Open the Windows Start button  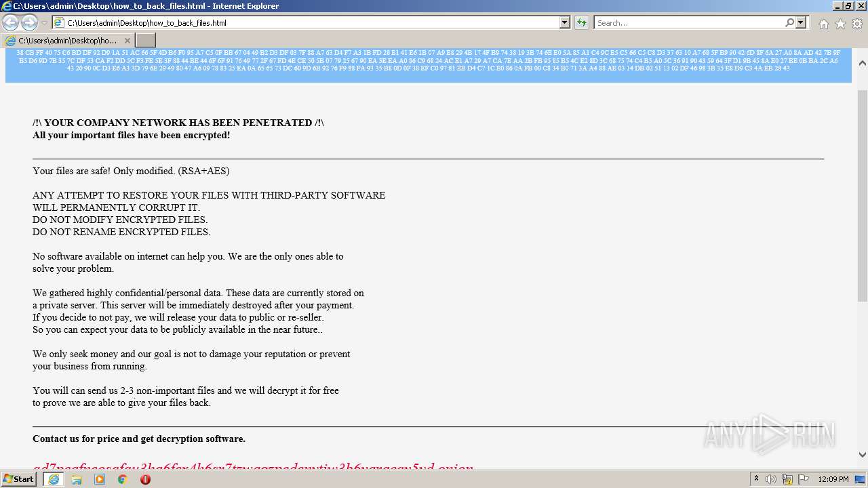click(x=19, y=479)
